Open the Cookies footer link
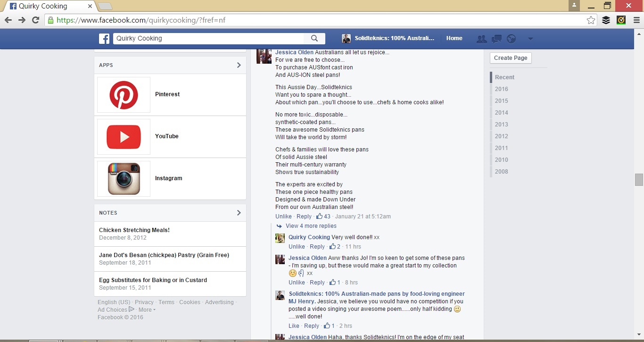Image resolution: width=644 pixels, height=342 pixels. point(190,302)
